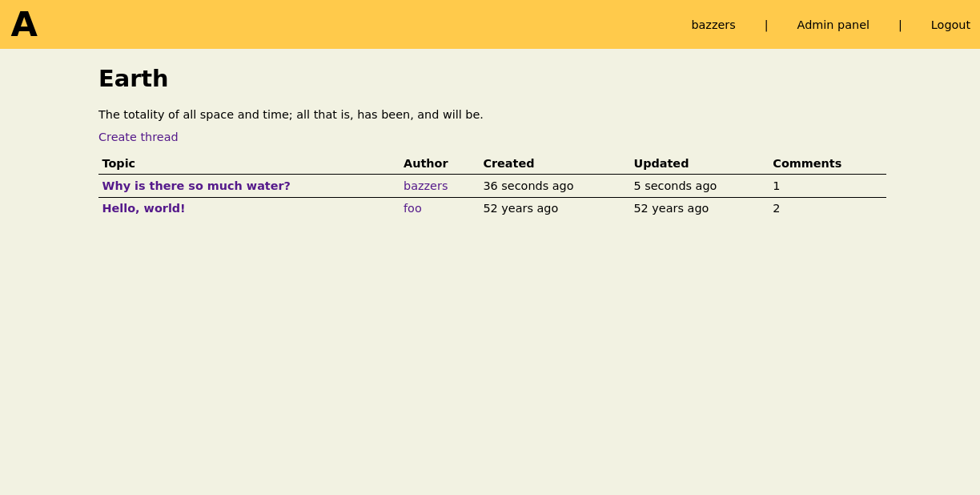The height and width of the screenshot is (495, 980).
Task: Click comment count 2 for Hello, world!
Action: click(776, 208)
